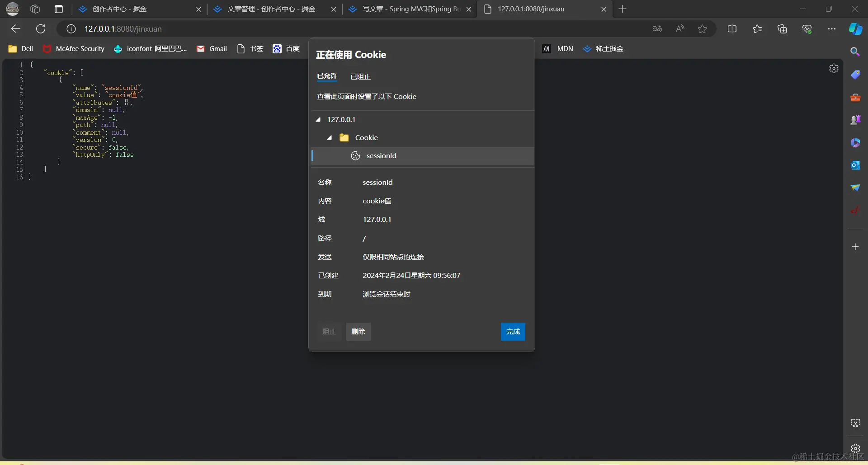Click the 完成 button
868x465 pixels.
(513, 332)
